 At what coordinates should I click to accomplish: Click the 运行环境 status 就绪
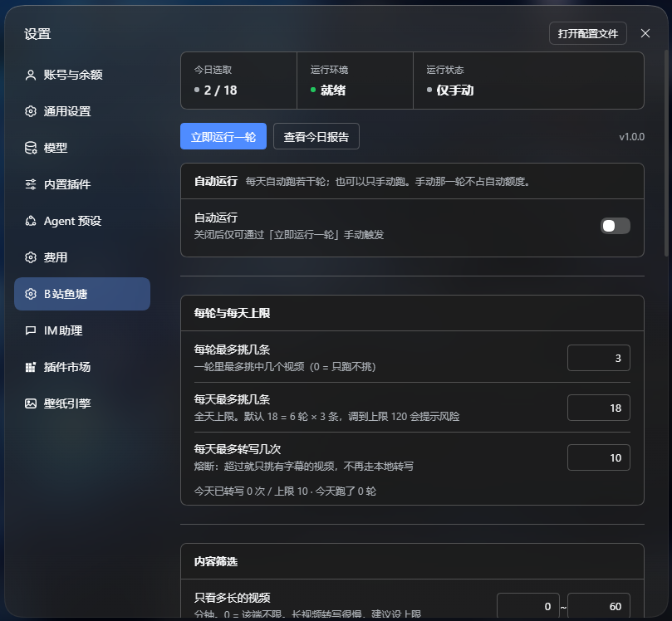point(333,90)
